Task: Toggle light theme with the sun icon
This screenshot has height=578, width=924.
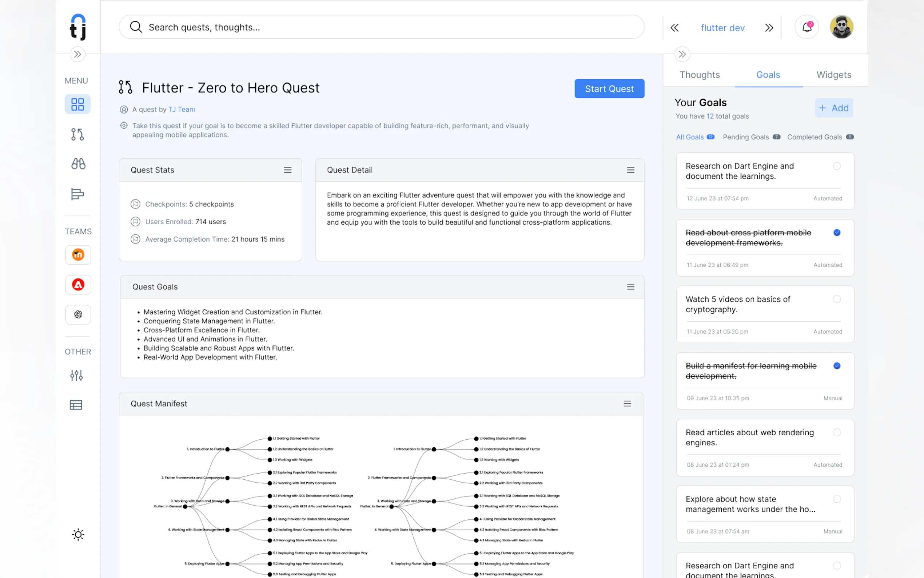Action: 78,534
